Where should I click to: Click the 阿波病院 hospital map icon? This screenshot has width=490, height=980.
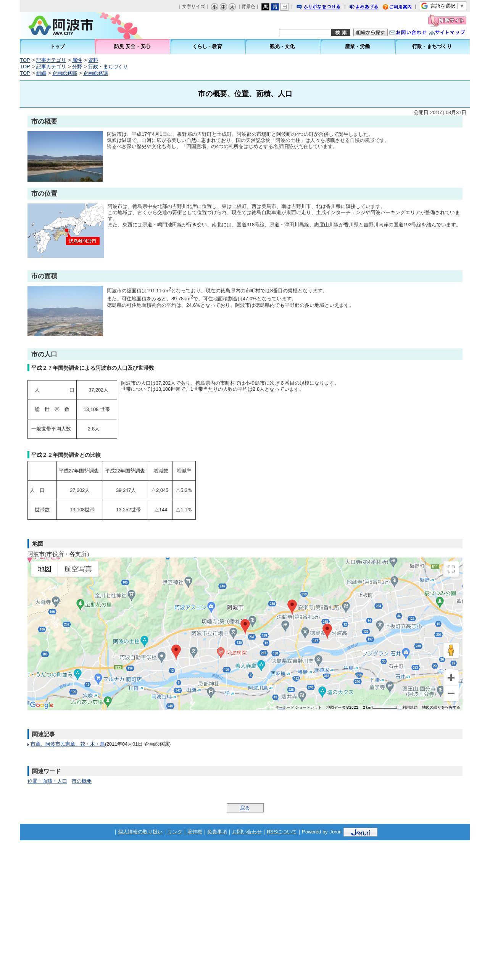(x=221, y=652)
